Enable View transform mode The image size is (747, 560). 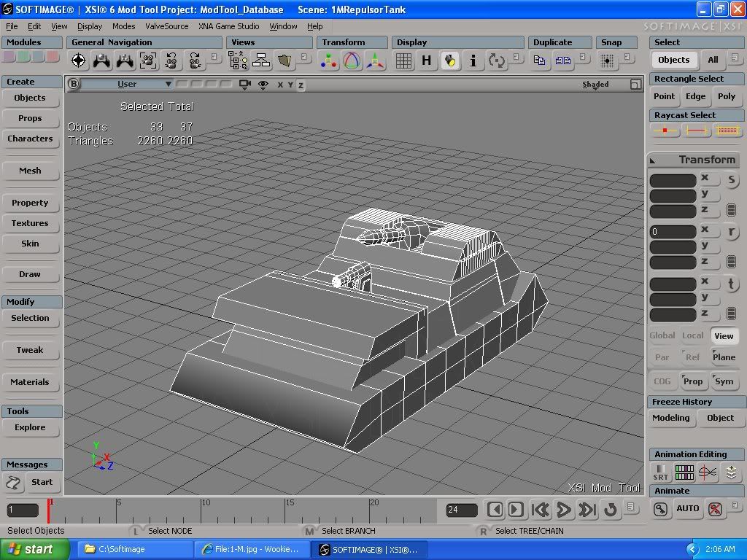click(x=724, y=335)
